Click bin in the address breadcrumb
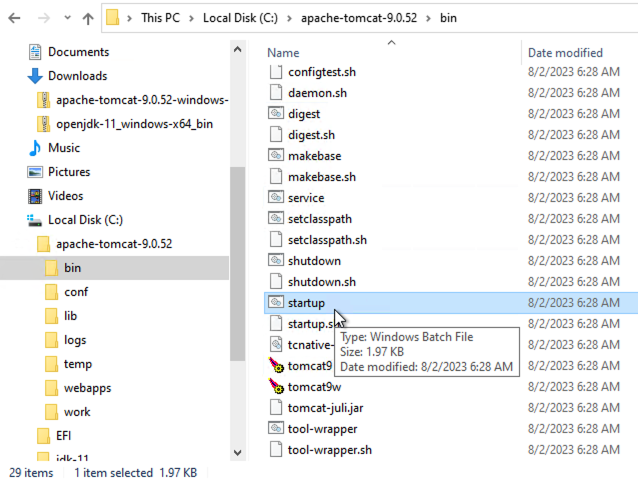This screenshot has width=638, height=490. 448,18
